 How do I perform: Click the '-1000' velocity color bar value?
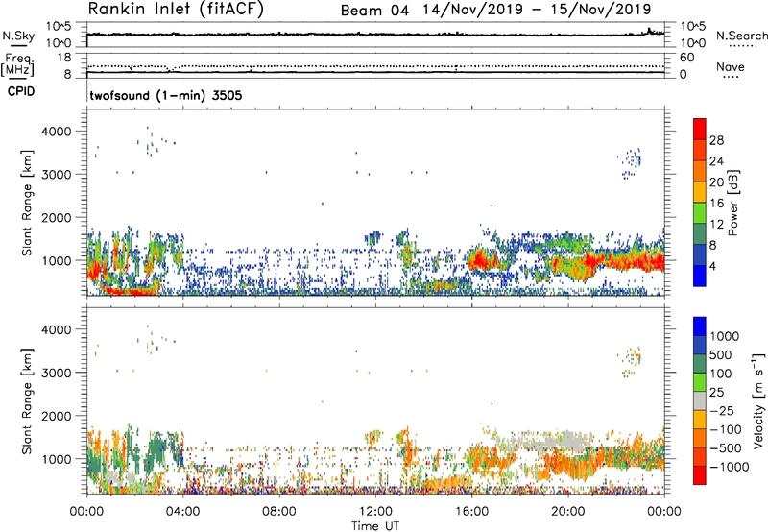click(x=730, y=467)
